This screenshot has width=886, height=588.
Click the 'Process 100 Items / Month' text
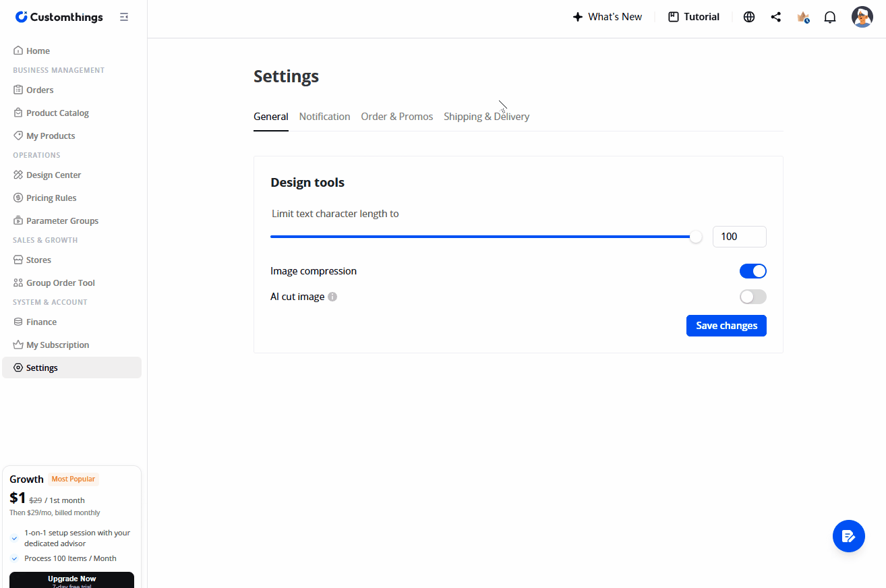pos(70,558)
